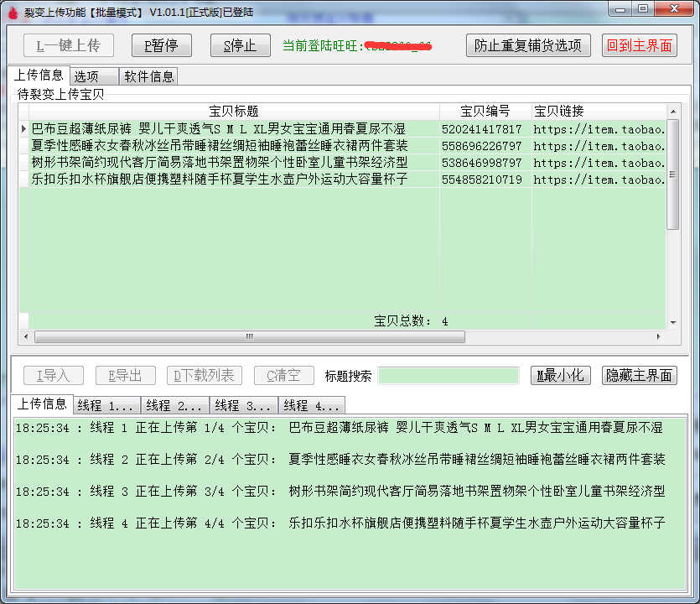Open the 软件信息 tab
This screenshot has width=700, height=604.
tap(149, 76)
